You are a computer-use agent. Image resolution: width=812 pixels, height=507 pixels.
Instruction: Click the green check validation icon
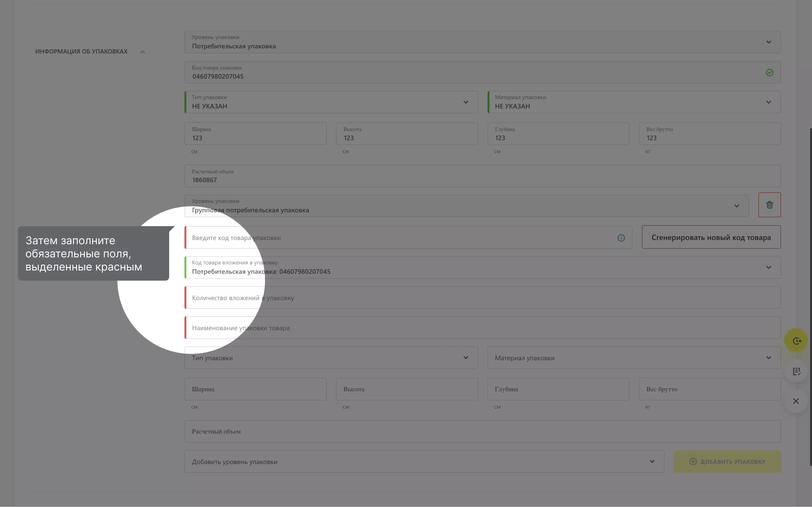tap(769, 72)
